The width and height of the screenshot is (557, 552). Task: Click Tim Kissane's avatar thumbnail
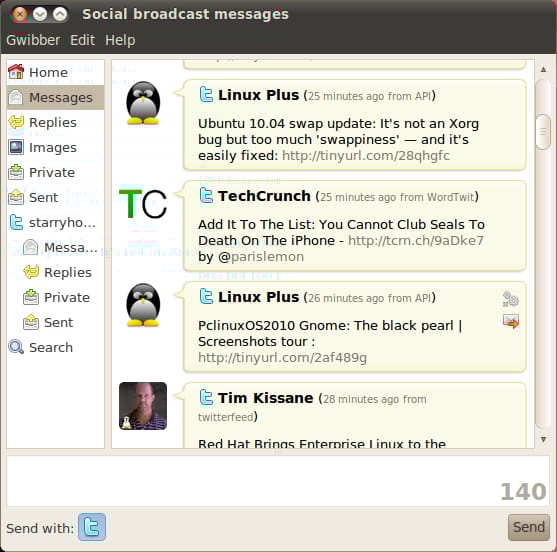coord(143,406)
